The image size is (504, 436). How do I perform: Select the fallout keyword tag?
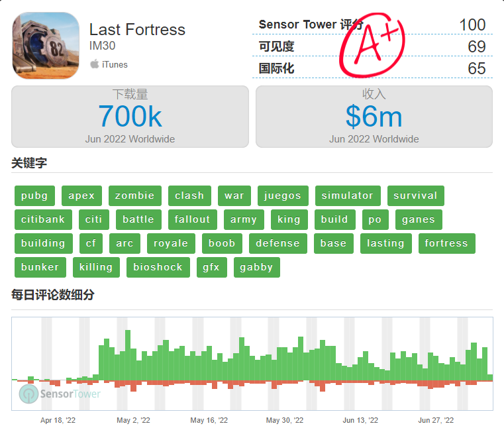click(193, 219)
